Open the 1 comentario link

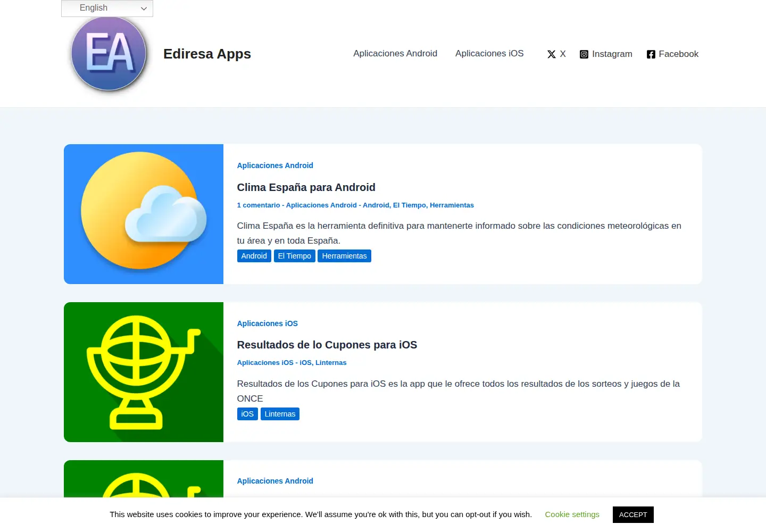click(x=259, y=205)
